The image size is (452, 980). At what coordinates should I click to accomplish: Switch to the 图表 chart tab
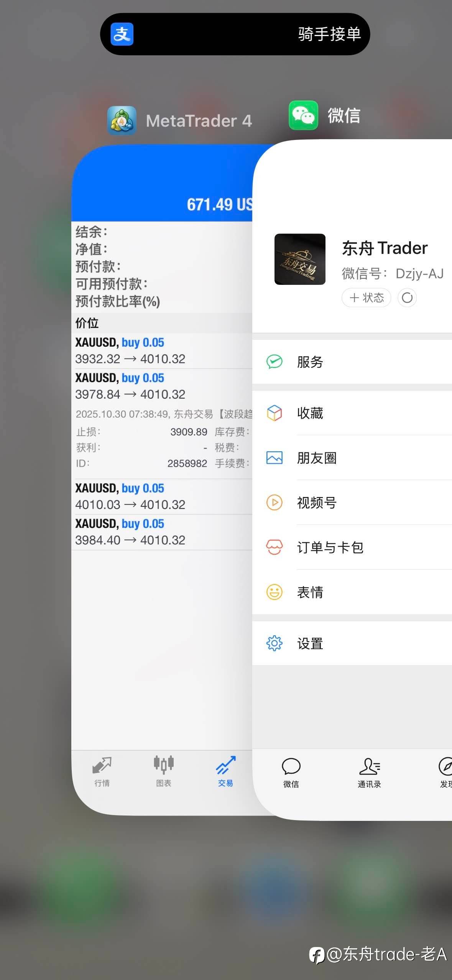coord(164,772)
